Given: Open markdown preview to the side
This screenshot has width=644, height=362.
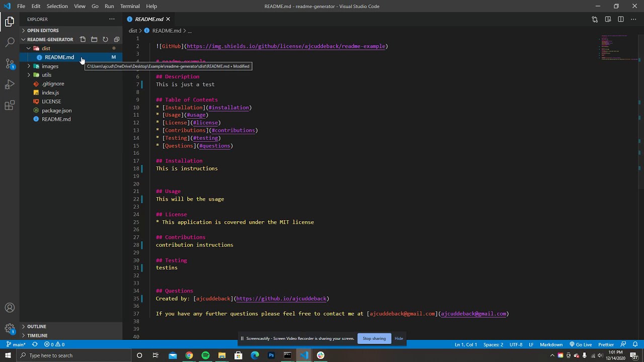Looking at the screenshot, I should click(608, 19).
